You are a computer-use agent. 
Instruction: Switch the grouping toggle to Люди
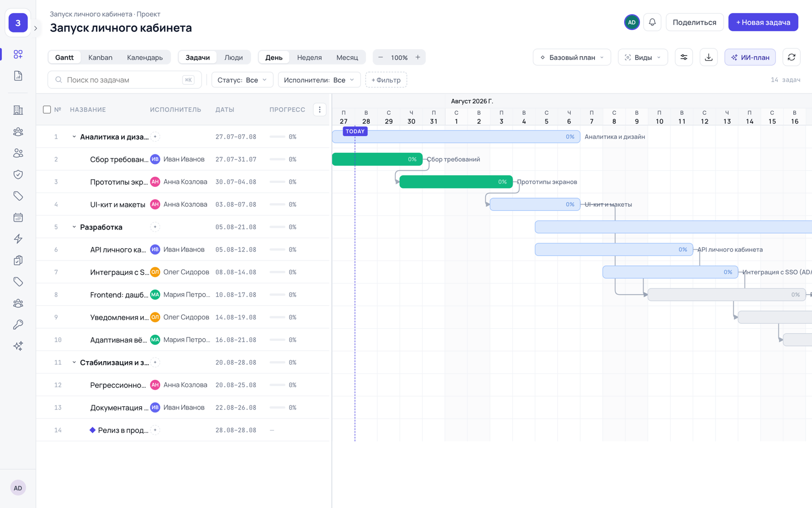coord(233,57)
